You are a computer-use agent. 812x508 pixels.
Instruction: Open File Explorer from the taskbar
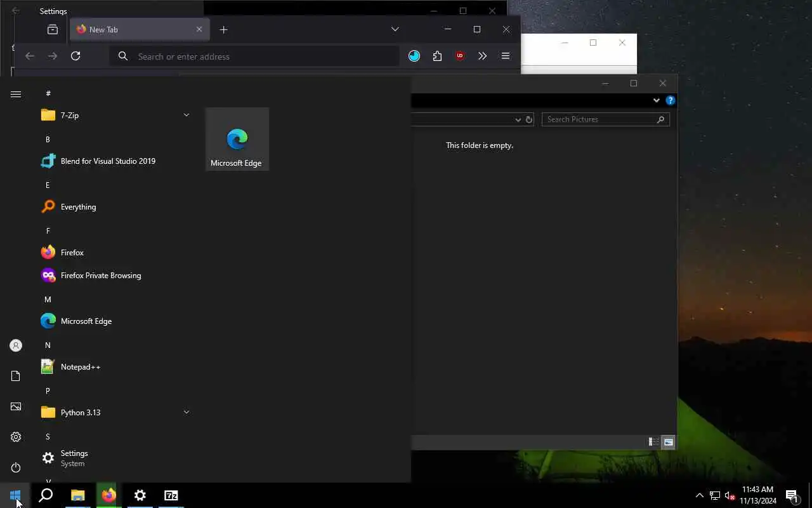[77, 495]
